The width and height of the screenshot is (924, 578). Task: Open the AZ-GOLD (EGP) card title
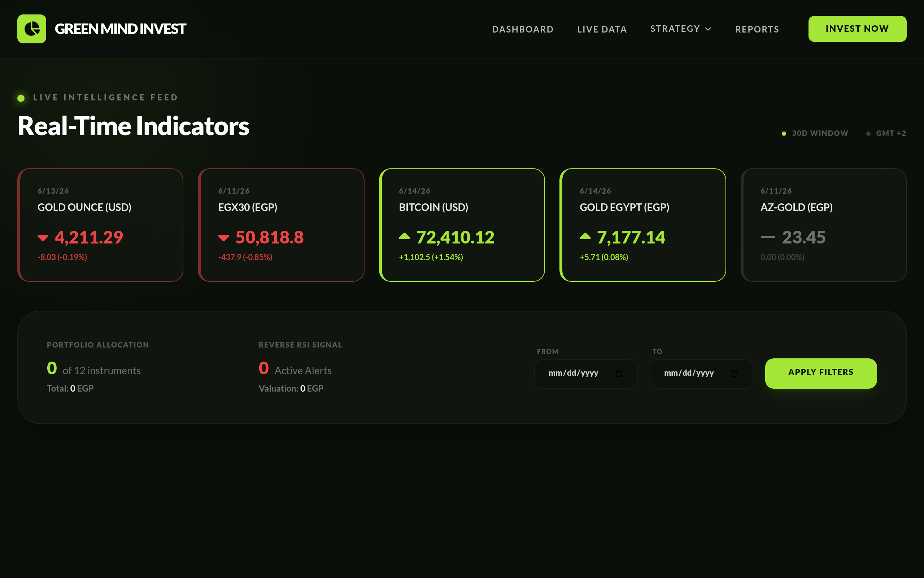tap(797, 207)
